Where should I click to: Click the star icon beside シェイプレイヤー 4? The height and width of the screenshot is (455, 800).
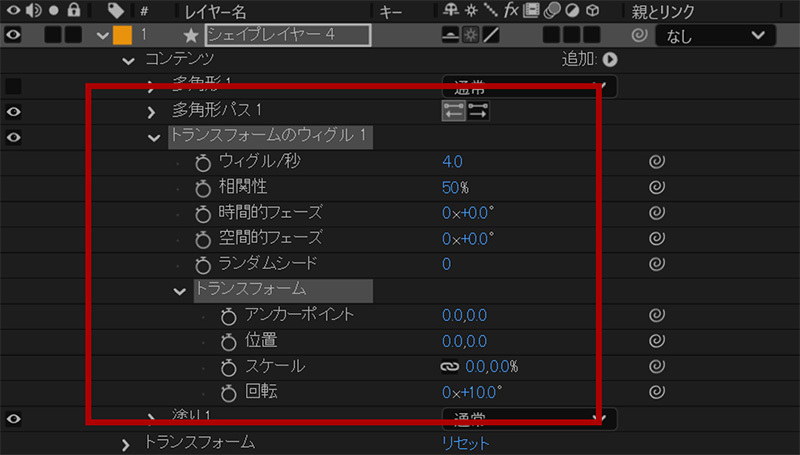[191, 35]
